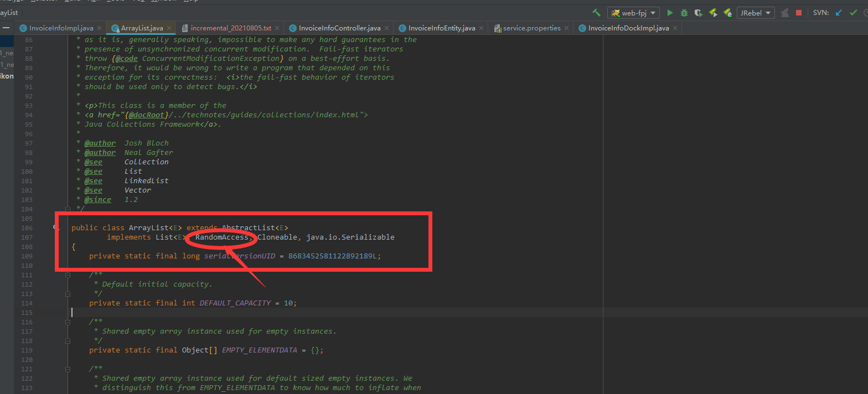Select the ArrayList.java editor tab

pyautogui.click(x=142, y=28)
